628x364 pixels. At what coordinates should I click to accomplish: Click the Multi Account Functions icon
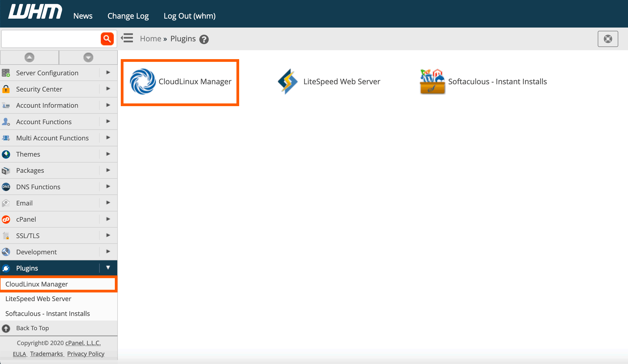pos(6,138)
